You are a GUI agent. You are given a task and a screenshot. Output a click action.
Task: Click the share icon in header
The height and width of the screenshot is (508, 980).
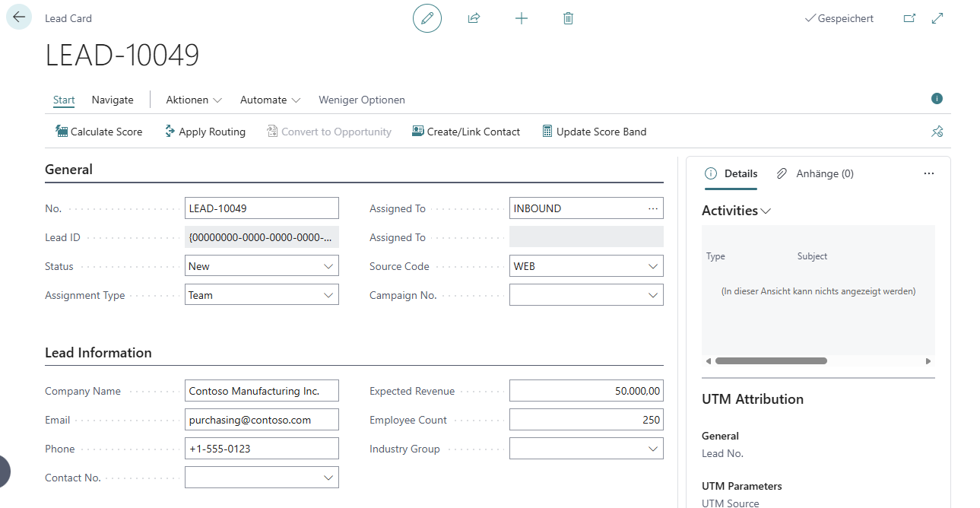click(x=474, y=17)
